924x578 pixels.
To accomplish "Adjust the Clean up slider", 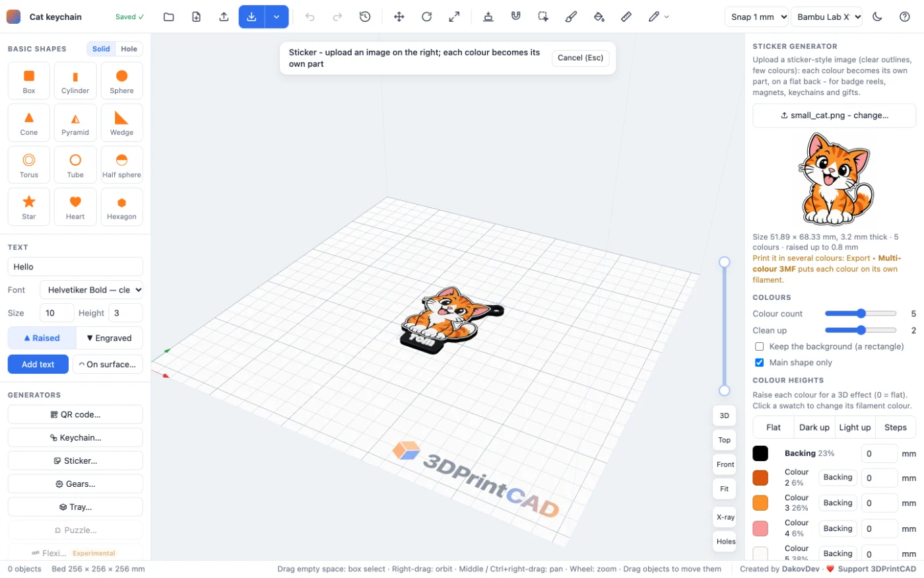I will (x=861, y=330).
